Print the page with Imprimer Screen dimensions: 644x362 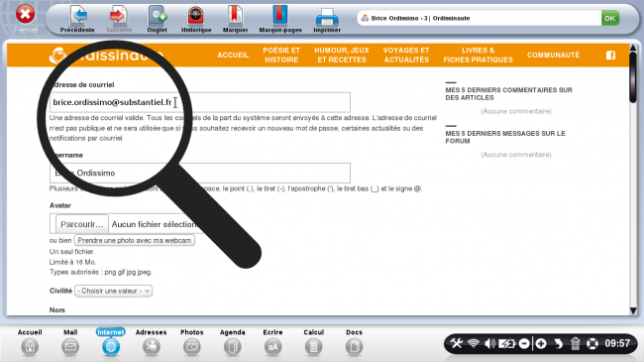coord(327,19)
